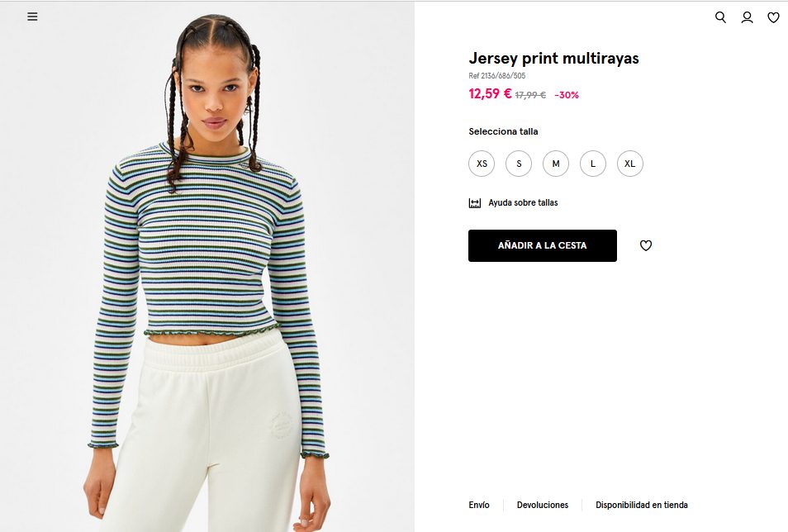Open the Devoluciones tab
The width and height of the screenshot is (788, 532).
pyautogui.click(x=543, y=505)
